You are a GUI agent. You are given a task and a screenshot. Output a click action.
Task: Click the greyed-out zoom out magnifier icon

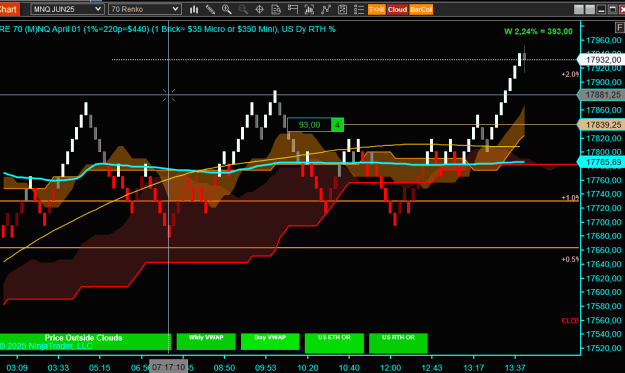243,9
